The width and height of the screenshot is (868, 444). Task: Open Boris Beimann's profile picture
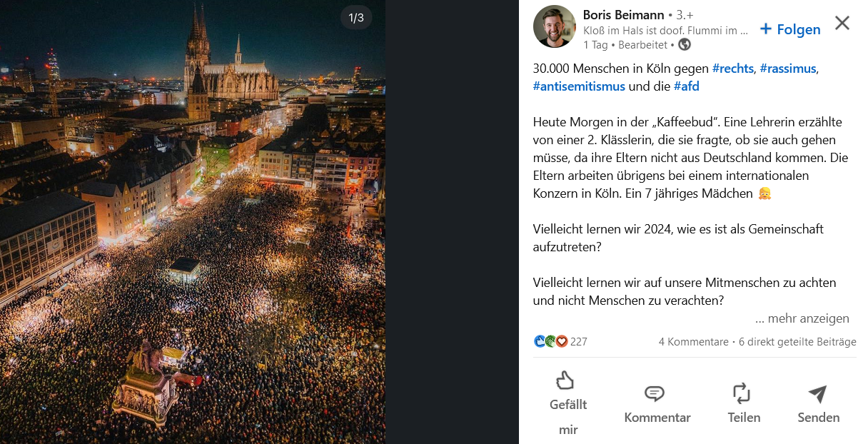coord(555,26)
